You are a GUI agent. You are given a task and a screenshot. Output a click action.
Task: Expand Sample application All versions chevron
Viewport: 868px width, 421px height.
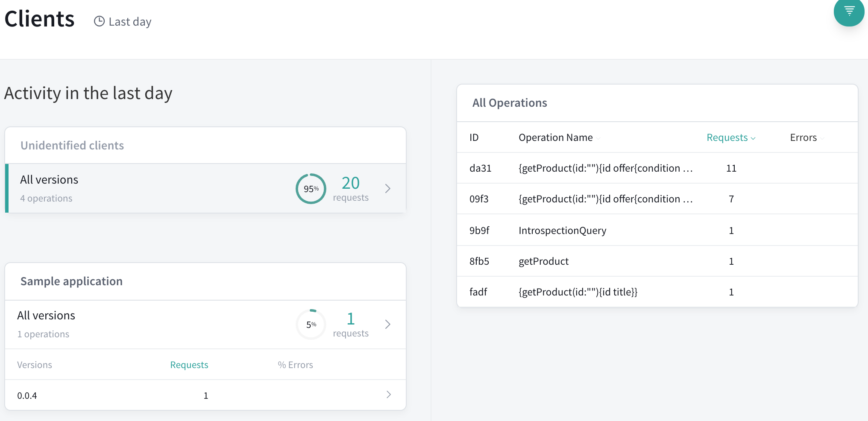coord(387,325)
